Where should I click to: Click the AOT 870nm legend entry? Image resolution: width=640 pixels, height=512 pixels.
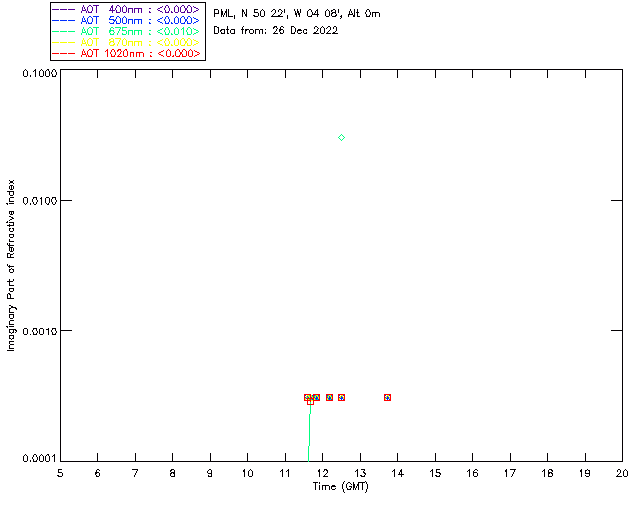(126, 42)
